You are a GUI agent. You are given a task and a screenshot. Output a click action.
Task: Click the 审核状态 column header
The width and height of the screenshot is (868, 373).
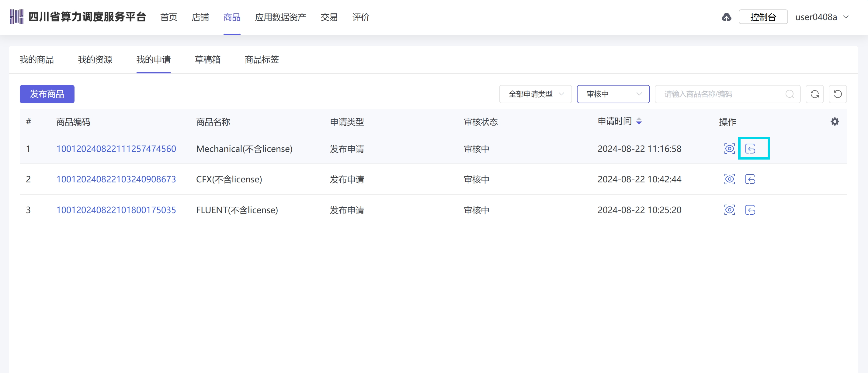pyautogui.click(x=481, y=122)
